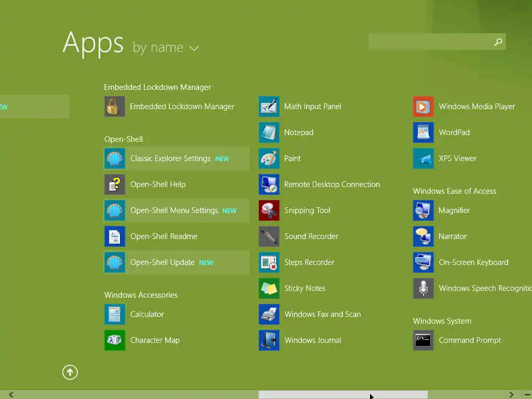Click the 'Command Prompt' label
Viewport: 532px width, 399px height.
(x=470, y=340)
